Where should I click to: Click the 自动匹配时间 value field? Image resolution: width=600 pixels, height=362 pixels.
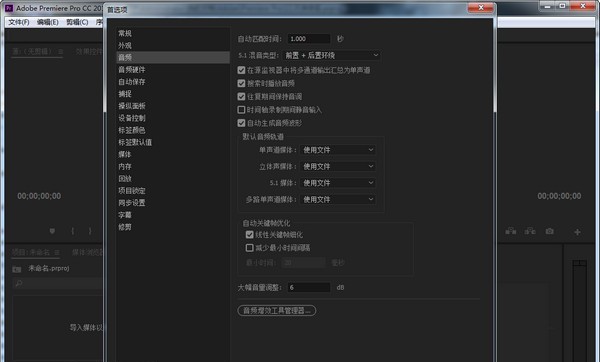click(x=309, y=39)
